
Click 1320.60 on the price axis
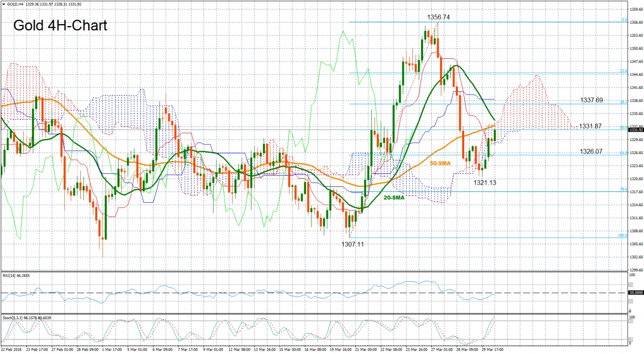pyautogui.click(x=636, y=179)
